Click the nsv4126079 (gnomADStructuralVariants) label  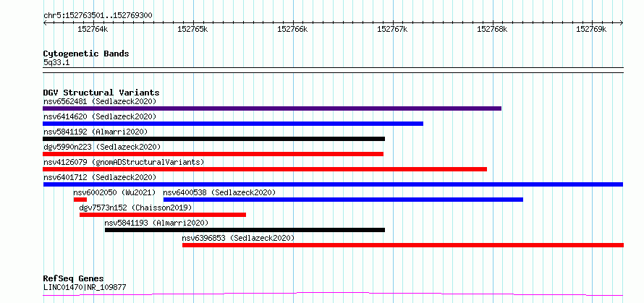[124, 162]
